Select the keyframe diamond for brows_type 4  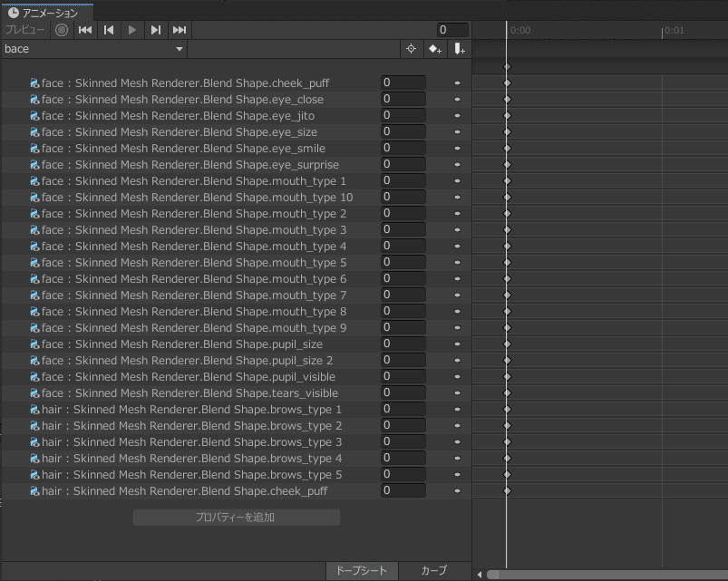coord(507,458)
